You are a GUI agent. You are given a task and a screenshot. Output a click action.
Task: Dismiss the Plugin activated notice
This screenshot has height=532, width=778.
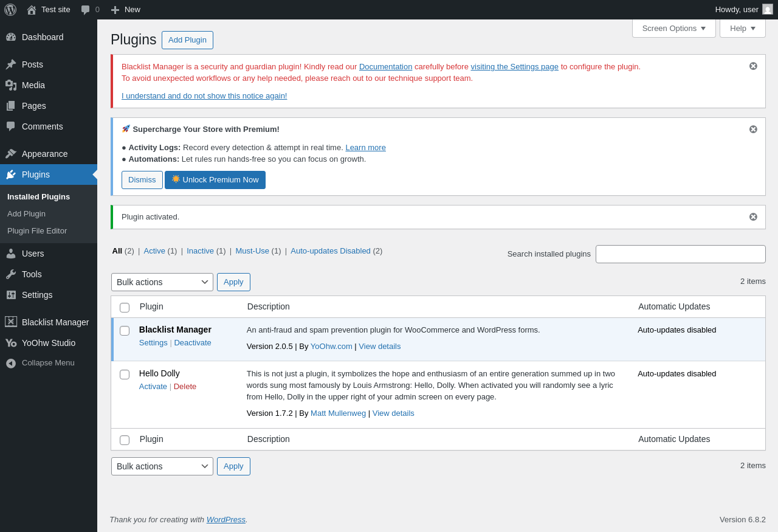(753, 217)
